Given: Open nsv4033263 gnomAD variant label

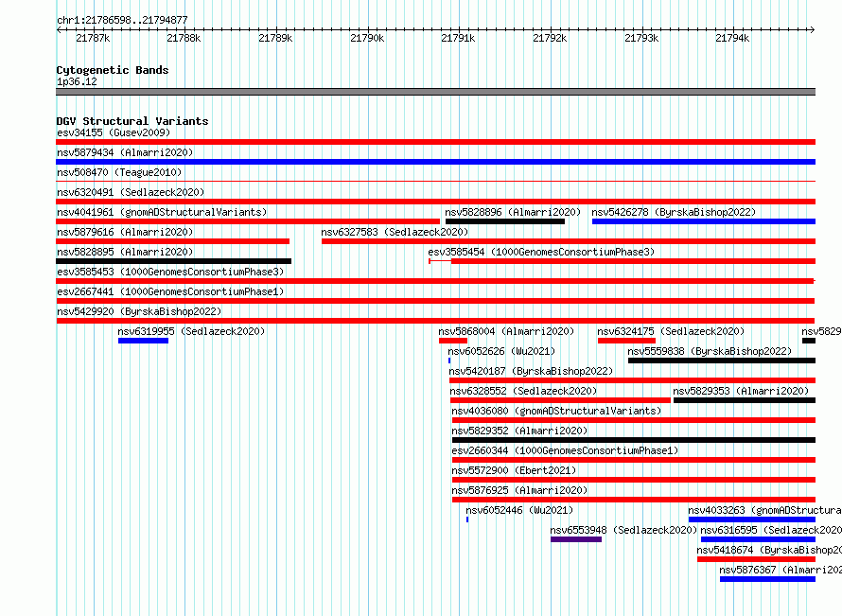Looking at the screenshot, I should 764,510.
